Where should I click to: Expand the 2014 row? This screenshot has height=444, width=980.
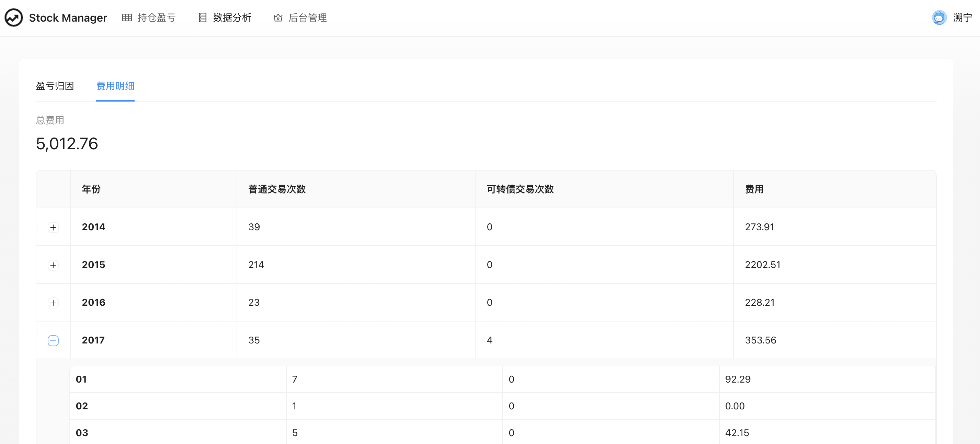coord(53,227)
